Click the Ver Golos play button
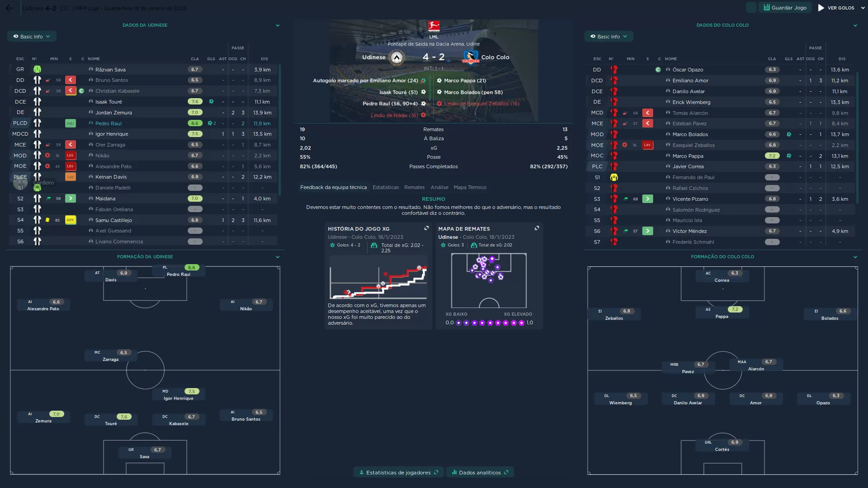The image size is (868, 488). coord(836,8)
